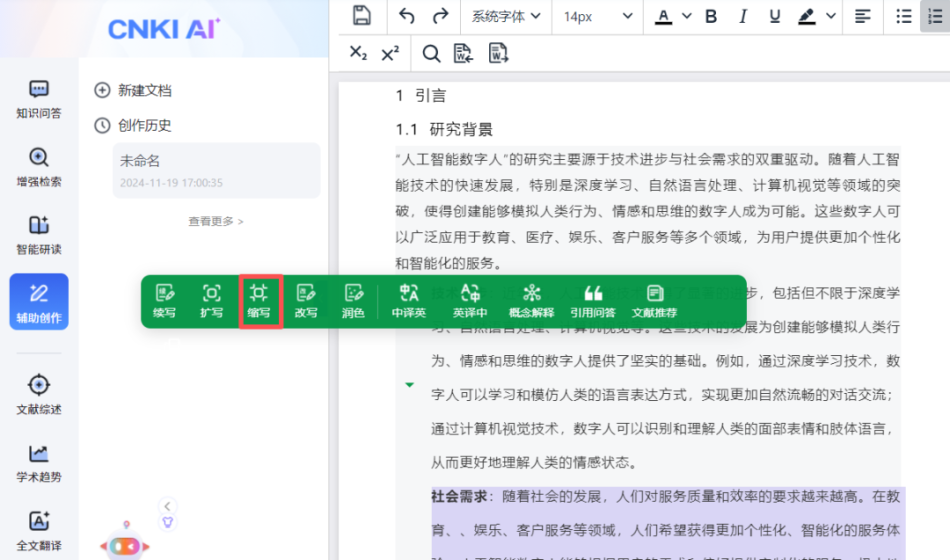Click the 查看更多 link

[216, 221]
